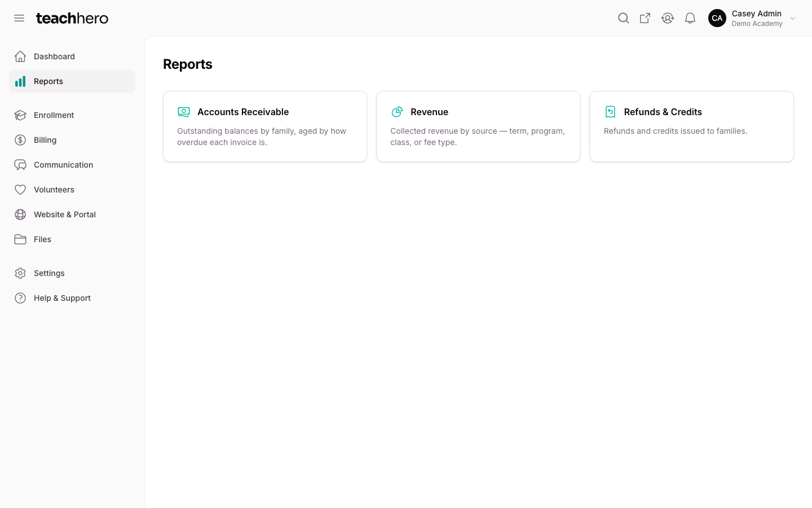The height and width of the screenshot is (508, 812).
Task: Click the 'Outstanding balances by family' description
Action: pos(262,137)
